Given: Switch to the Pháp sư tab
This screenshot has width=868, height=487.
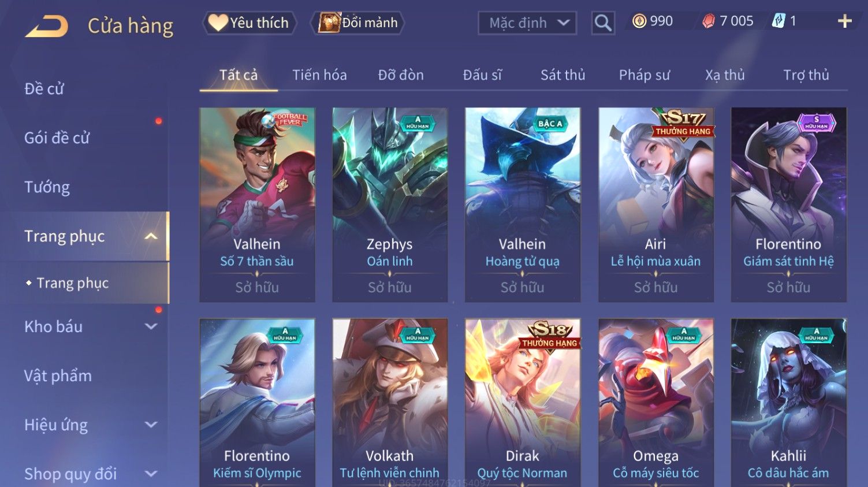Looking at the screenshot, I should tap(644, 75).
